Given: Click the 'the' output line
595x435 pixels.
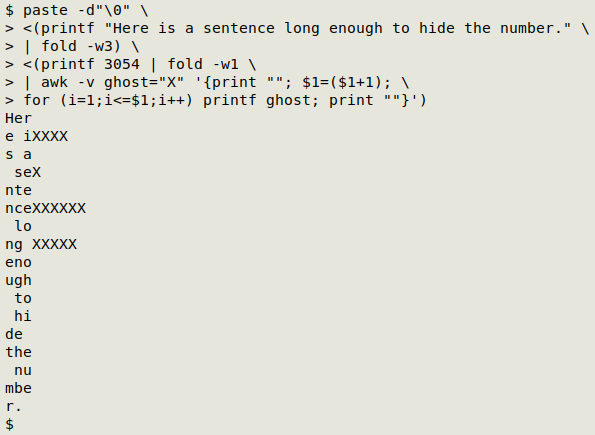Looking at the screenshot, I should (19, 352).
